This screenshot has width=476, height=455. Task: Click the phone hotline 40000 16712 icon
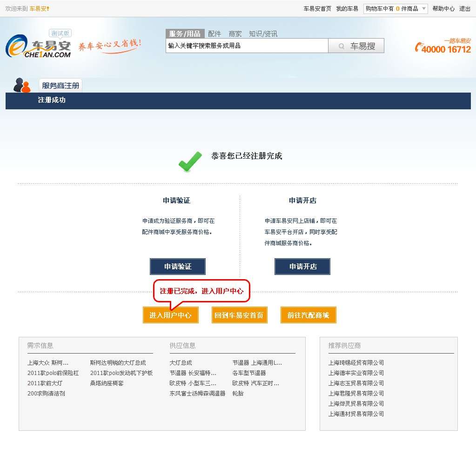click(419, 47)
